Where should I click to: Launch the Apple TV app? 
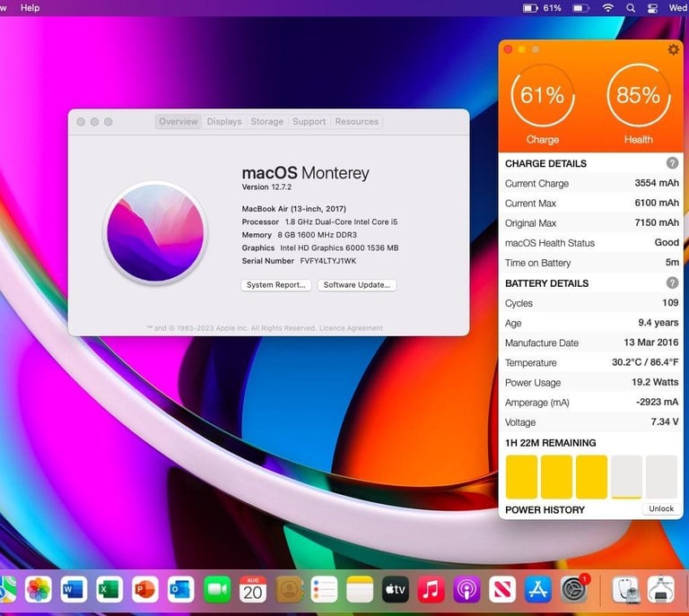[x=395, y=589]
